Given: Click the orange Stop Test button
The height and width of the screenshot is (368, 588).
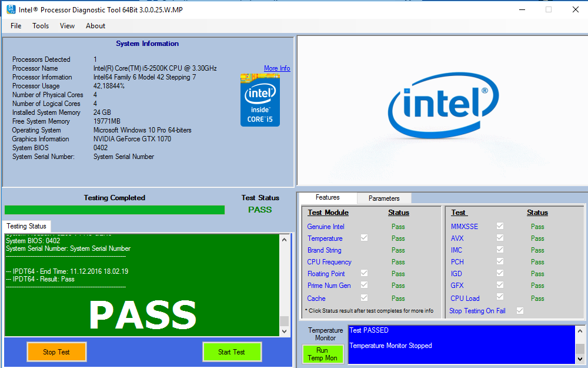Looking at the screenshot, I should 56,352.
